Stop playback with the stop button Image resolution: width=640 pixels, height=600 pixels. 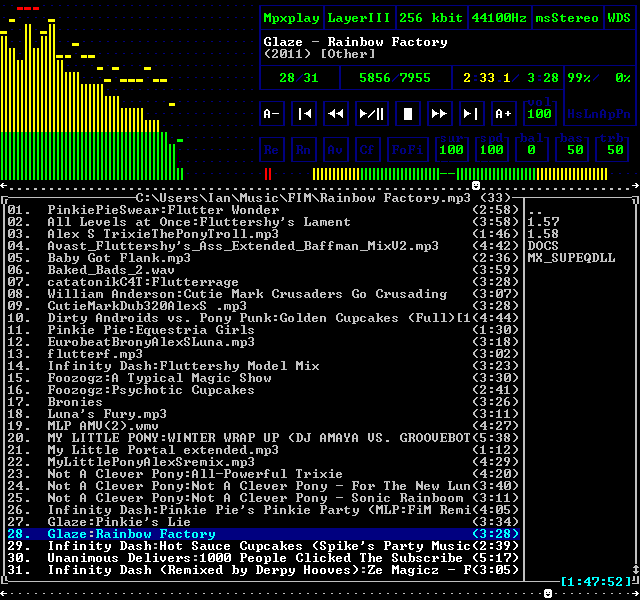(x=408, y=113)
